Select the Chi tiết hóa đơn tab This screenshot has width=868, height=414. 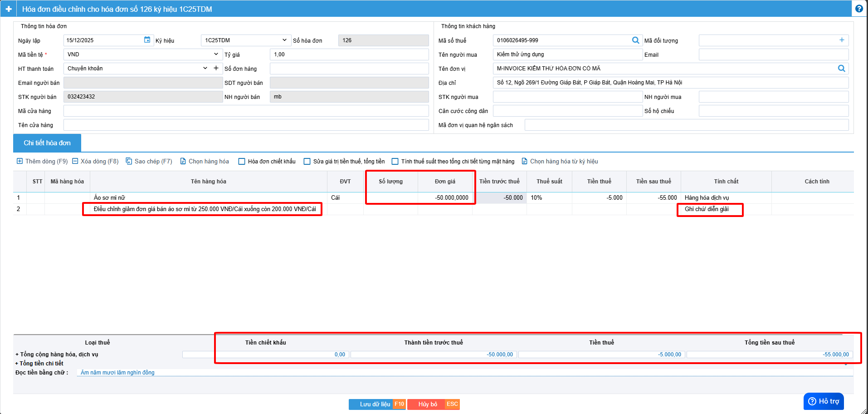point(47,143)
